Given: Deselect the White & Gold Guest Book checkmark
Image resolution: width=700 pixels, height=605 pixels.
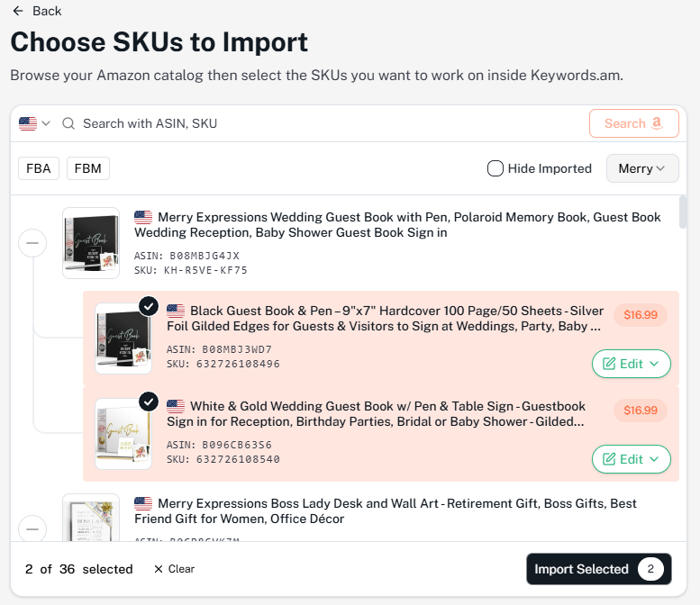Looking at the screenshot, I should [x=149, y=401].
